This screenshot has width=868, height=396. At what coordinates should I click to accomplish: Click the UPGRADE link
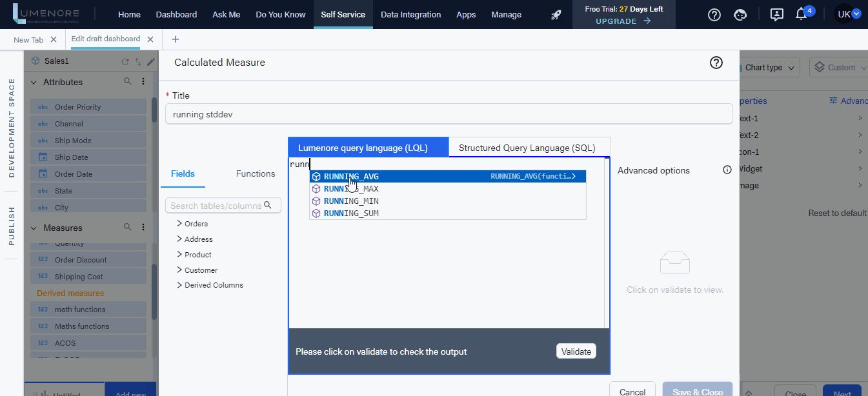point(617,20)
